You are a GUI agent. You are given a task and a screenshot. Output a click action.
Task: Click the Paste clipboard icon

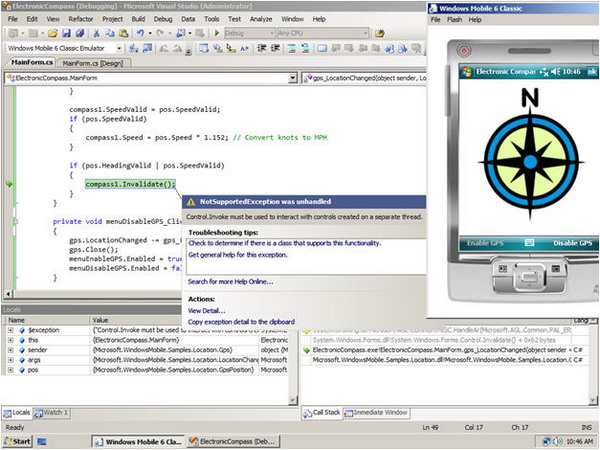[x=123, y=33]
